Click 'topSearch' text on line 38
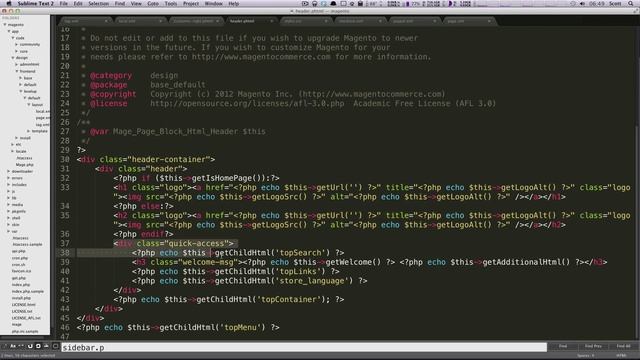The width and height of the screenshot is (640, 360). pyautogui.click(x=300, y=253)
